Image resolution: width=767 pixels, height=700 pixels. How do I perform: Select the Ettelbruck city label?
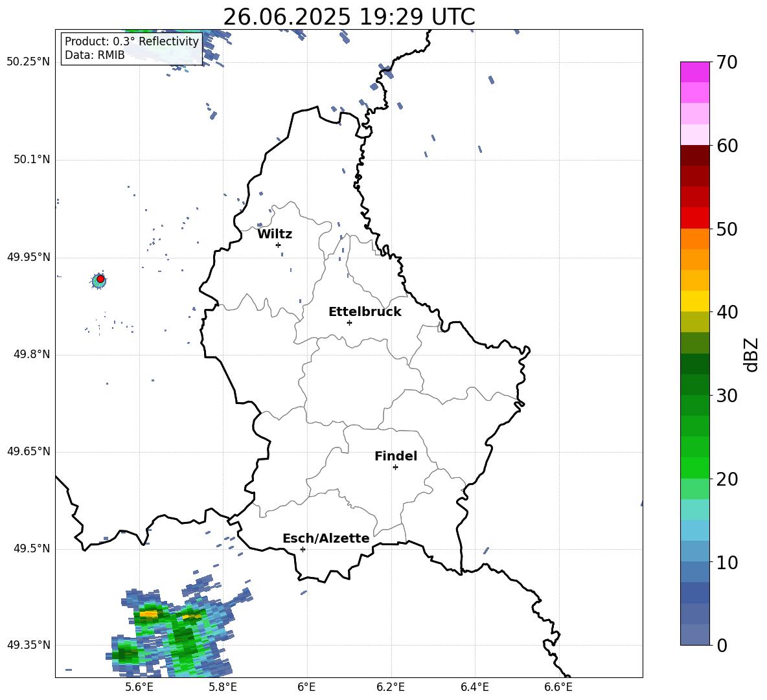(x=365, y=312)
